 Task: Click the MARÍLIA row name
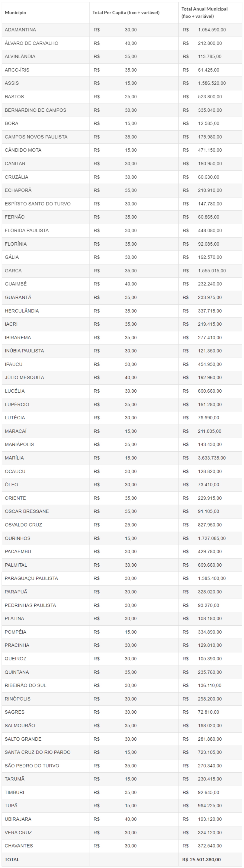coord(14,458)
